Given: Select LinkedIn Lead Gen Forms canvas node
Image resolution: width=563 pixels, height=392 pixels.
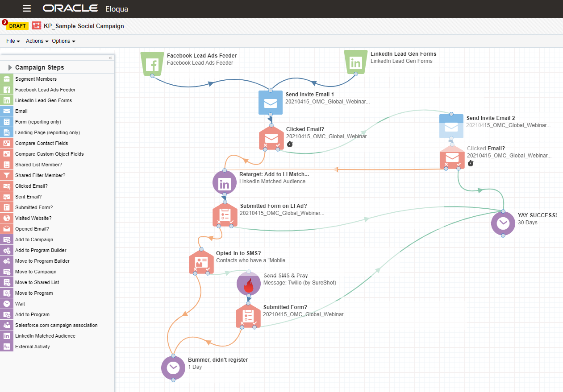Looking at the screenshot, I should pos(356,62).
